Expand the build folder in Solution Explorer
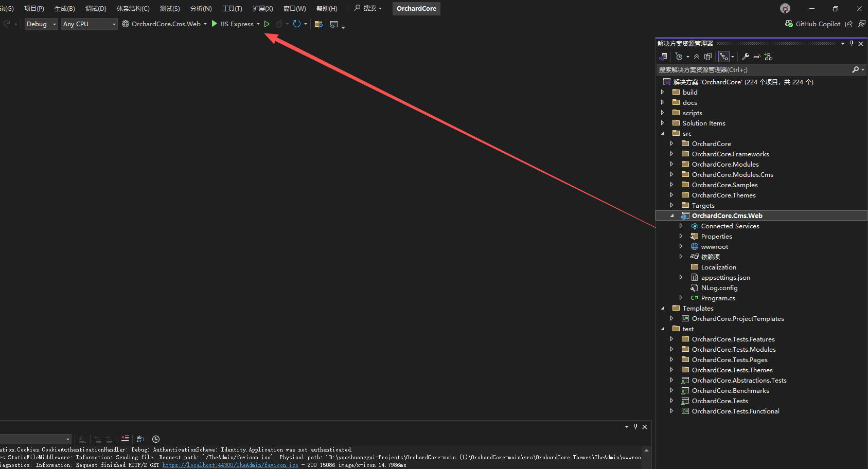868x469 pixels. 663,92
